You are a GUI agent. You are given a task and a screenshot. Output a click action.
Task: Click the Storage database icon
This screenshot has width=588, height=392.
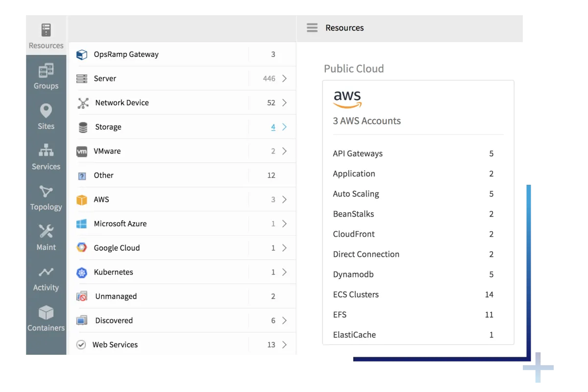pyautogui.click(x=83, y=127)
